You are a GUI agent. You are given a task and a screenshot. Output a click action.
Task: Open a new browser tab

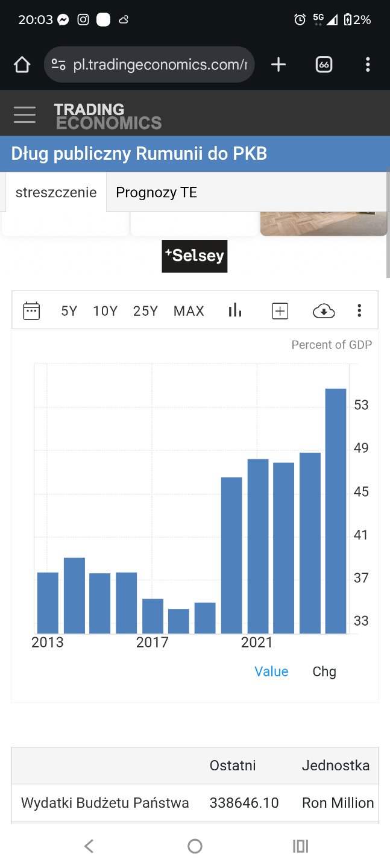278,64
